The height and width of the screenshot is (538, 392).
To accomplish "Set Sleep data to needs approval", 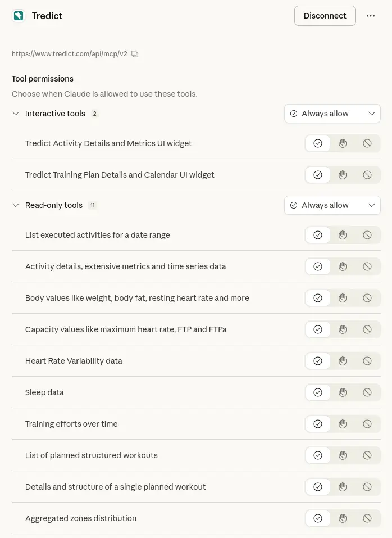I will [x=343, y=392].
